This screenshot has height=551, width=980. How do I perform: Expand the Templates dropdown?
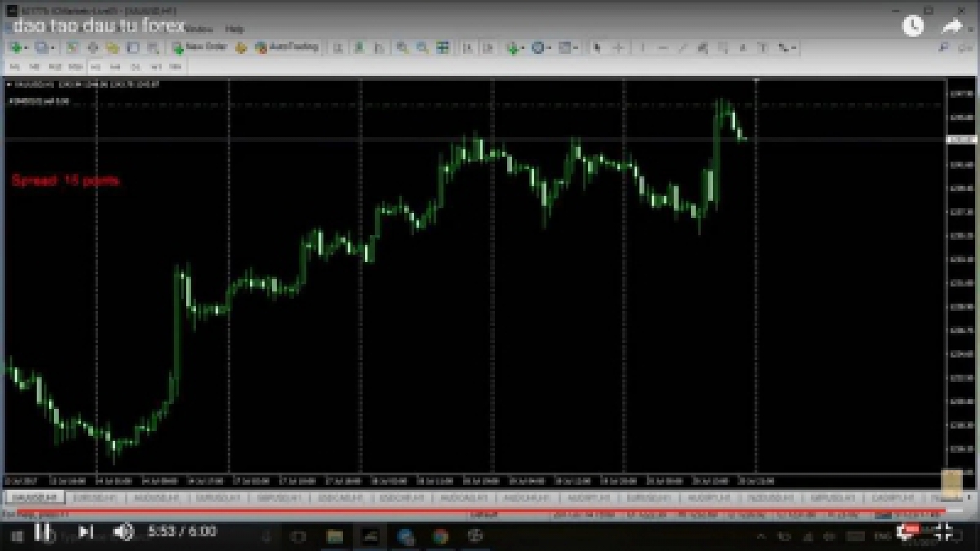tap(577, 48)
